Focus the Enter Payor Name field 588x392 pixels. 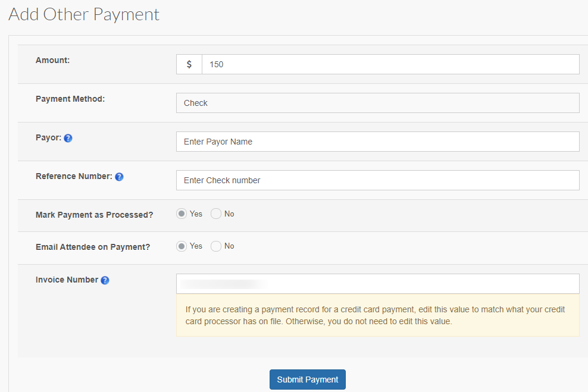pos(377,142)
